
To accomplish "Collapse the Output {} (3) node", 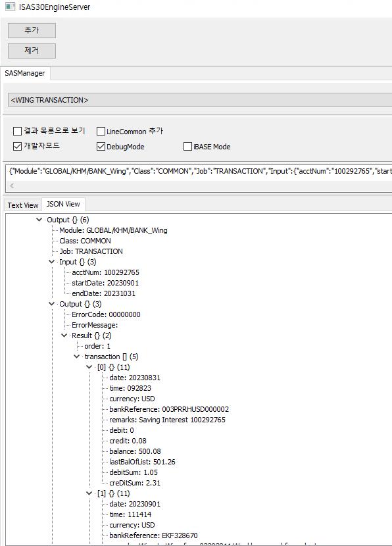I will point(51,304).
